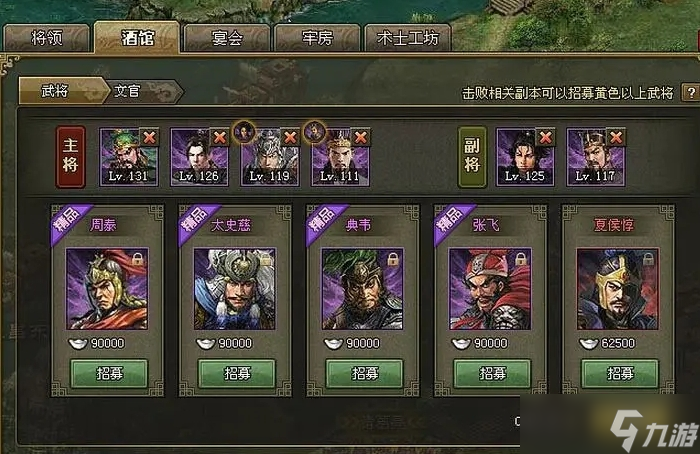Remove the Lv. 131 main general
The image size is (700, 454).
coord(150,137)
